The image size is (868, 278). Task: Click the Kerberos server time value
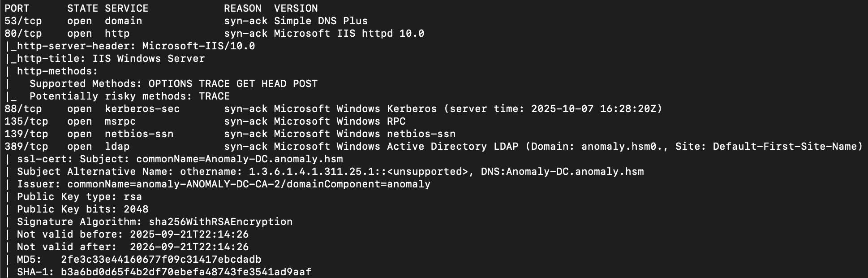(596, 109)
